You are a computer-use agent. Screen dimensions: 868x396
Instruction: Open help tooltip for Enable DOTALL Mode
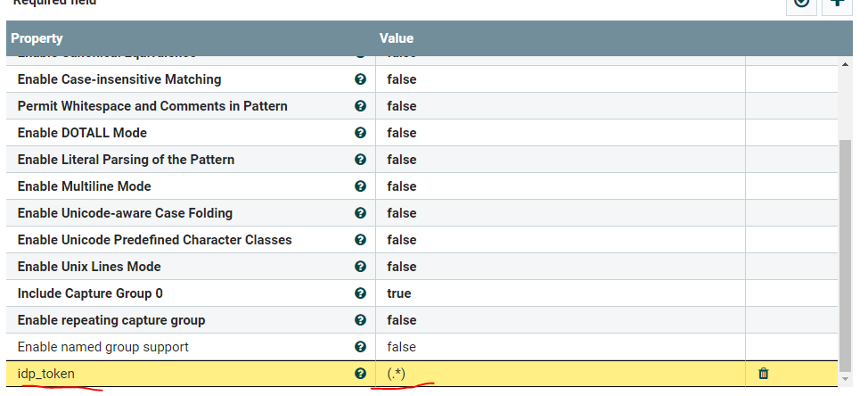point(360,133)
